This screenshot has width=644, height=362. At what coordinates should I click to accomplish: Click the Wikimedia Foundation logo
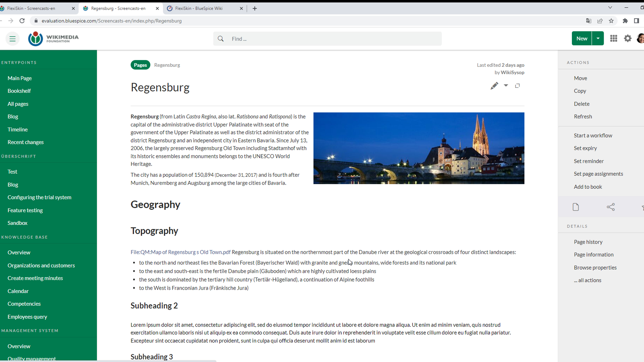(53, 39)
